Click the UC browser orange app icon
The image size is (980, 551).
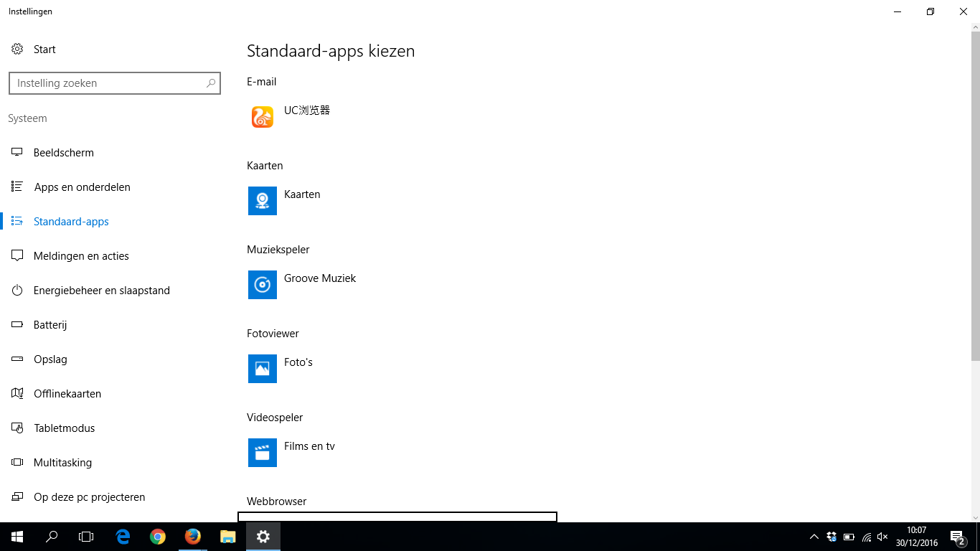pyautogui.click(x=263, y=117)
